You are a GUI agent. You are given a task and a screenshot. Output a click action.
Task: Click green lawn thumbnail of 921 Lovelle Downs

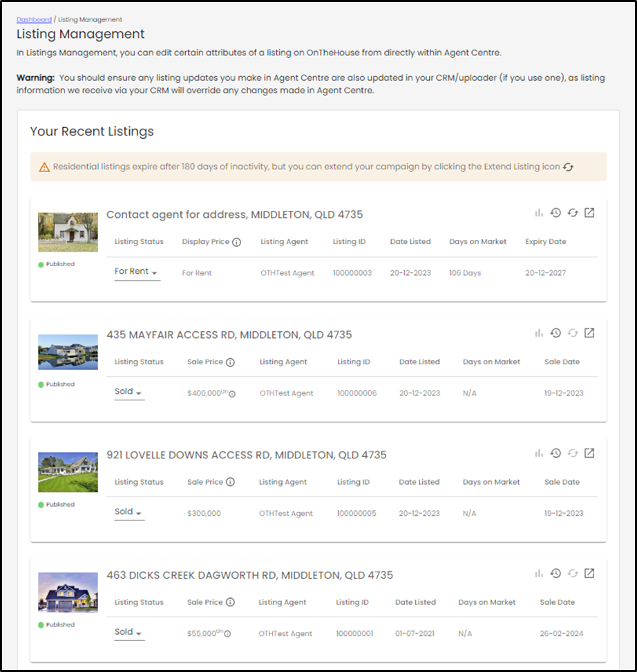pyautogui.click(x=68, y=472)
